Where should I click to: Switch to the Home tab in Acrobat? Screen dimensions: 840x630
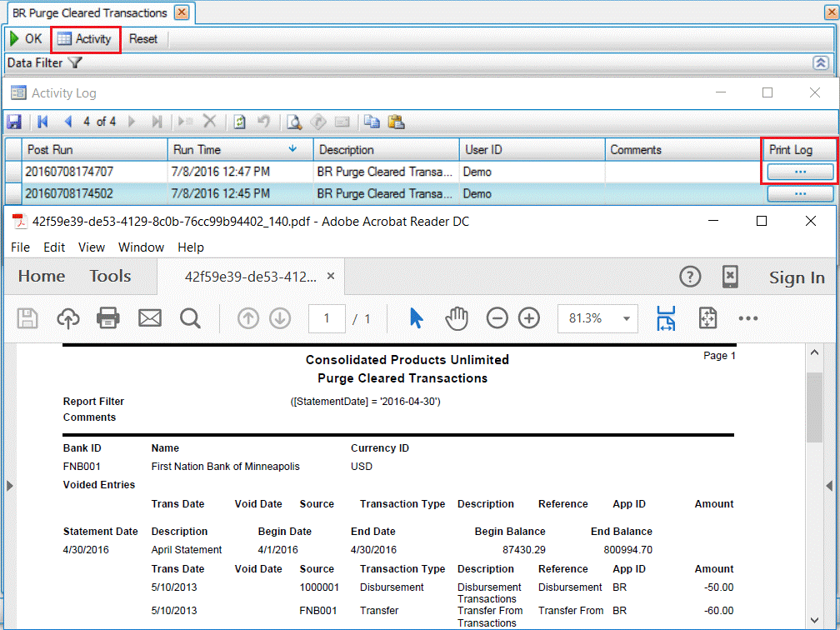click(x=42, y=277)
